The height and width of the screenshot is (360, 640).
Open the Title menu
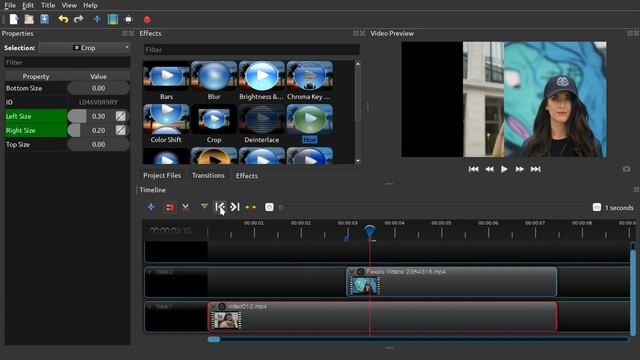pos(48,5)
